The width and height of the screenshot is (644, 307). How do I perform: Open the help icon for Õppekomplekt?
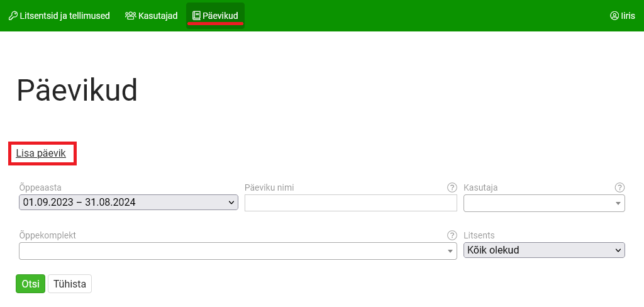click(452, 235)
